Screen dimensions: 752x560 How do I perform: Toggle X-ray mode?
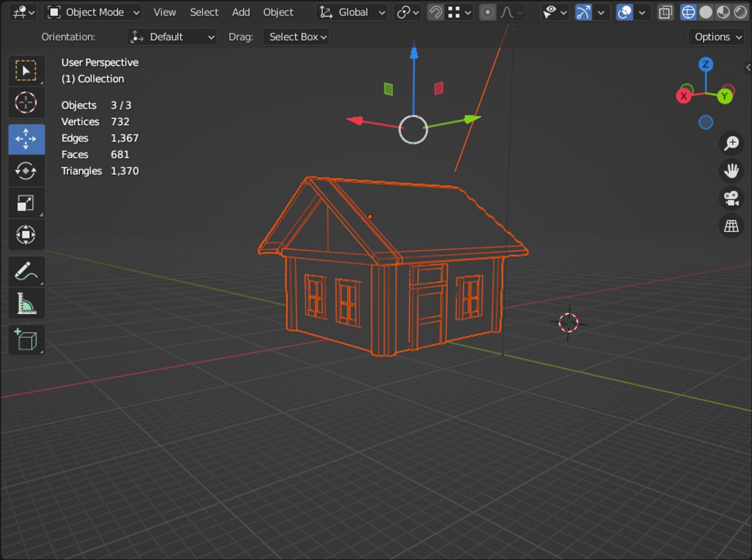[665, 12]
